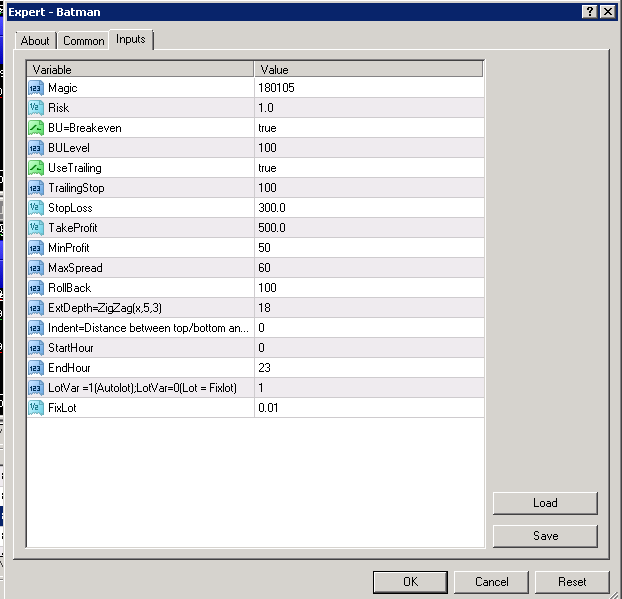Click the integer icon beside RollBack

[36, 288]
